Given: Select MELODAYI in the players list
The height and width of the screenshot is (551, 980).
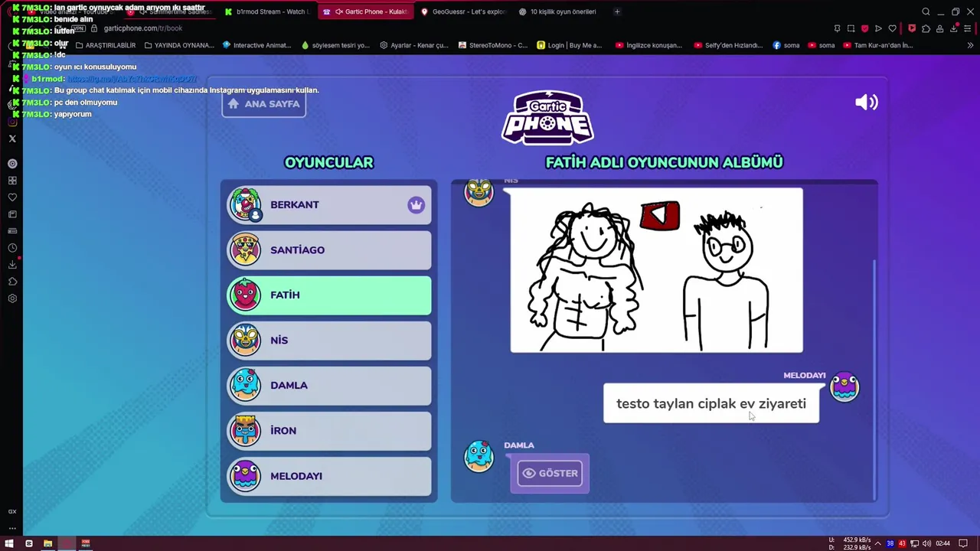Looking at the screenshot, I should point(329,475).
